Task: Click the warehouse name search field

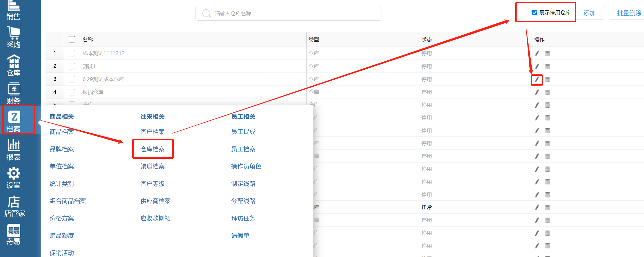Action: pos(289,13)
